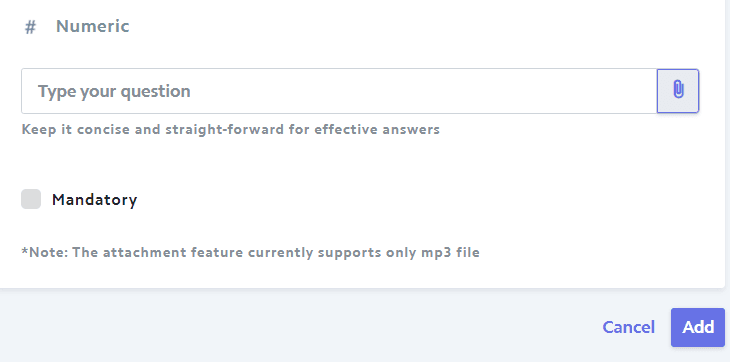Click the paperclip attachment icon
Screen dimensions: 730x362
(678, 91)
